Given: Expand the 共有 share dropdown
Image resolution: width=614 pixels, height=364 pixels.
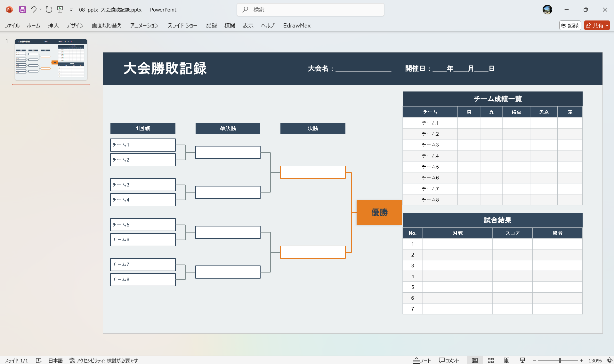Looking at the screenshot, I should point(607,25).
